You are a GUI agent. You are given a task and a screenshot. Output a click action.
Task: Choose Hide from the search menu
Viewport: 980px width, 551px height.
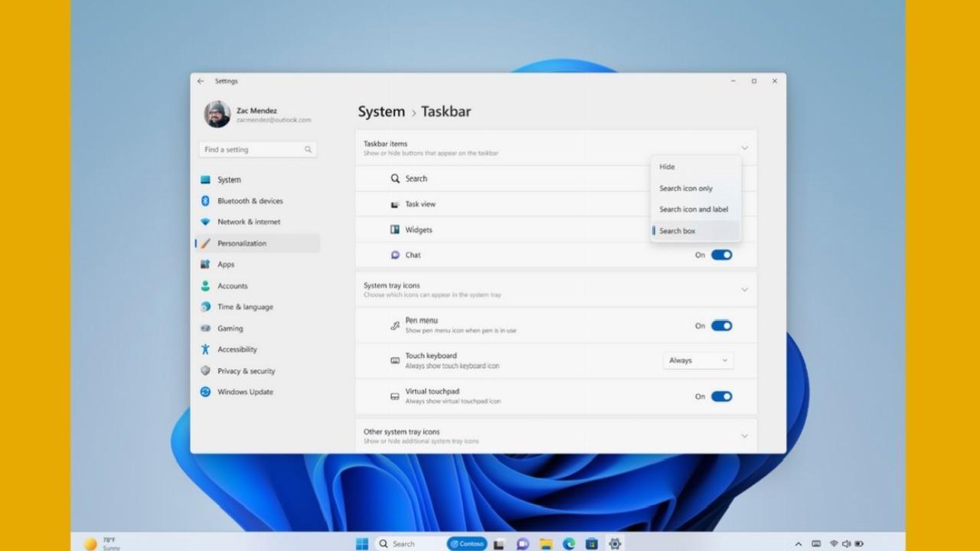click(x=695, y=167)
